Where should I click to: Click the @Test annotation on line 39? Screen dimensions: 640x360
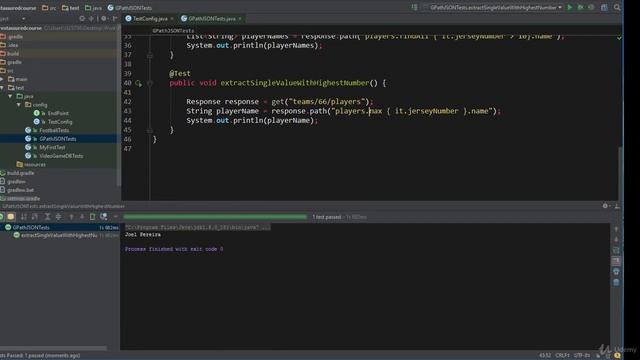180,73
